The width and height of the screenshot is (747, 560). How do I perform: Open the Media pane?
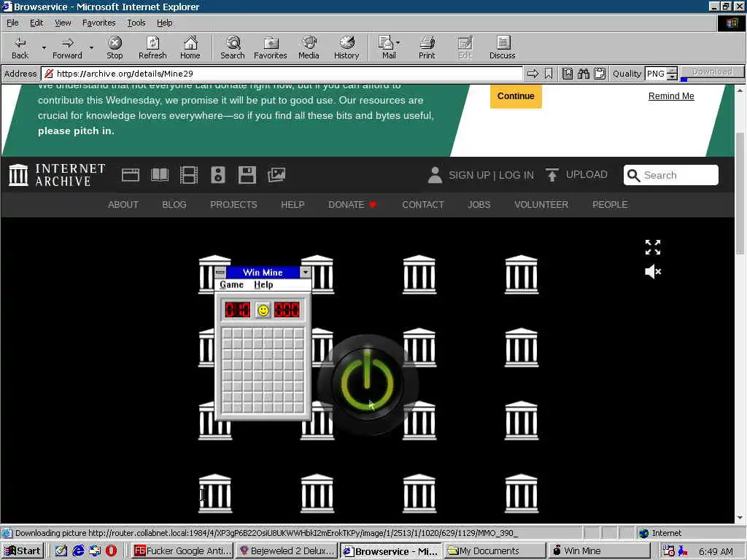(x=309, y=47)
